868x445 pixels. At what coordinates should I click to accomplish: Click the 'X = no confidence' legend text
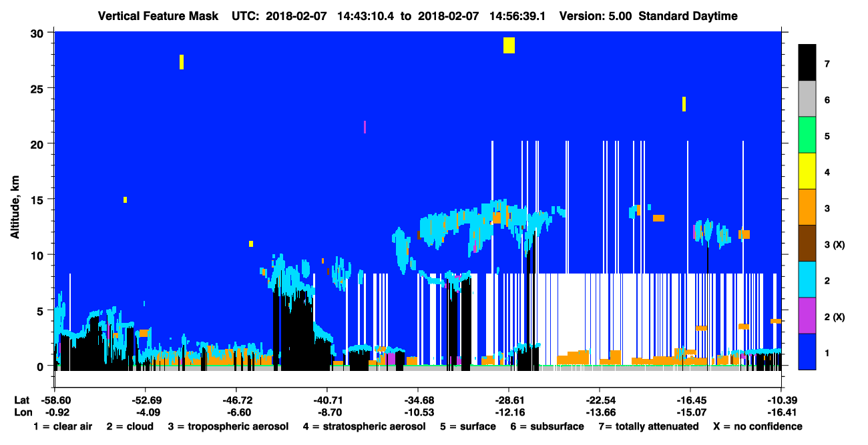point(757,426)
